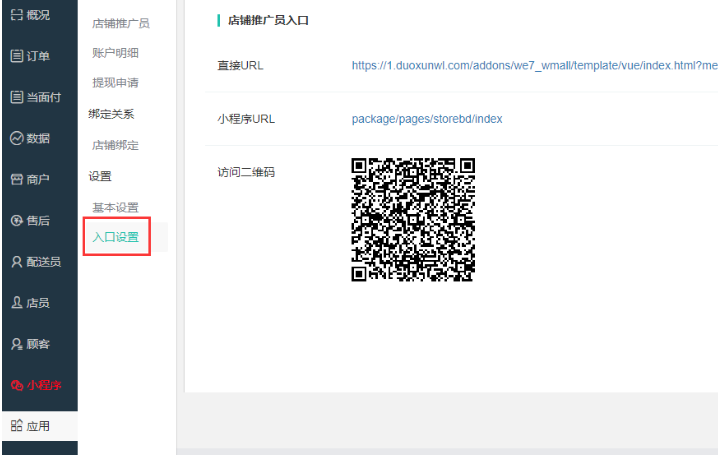Image resolution: width=718 pixels, height=455 pixels.
Task: Open 店铺绑定 submenu item
Action: click(115, 146)
